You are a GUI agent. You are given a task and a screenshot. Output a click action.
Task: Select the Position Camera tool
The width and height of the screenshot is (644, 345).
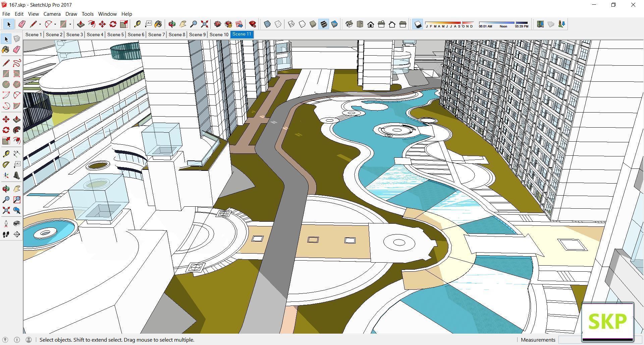coord(6,224)
